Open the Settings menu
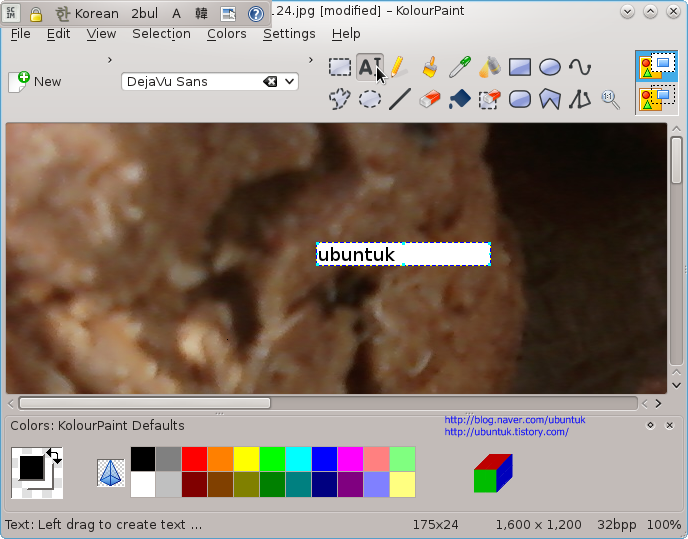 289,34
